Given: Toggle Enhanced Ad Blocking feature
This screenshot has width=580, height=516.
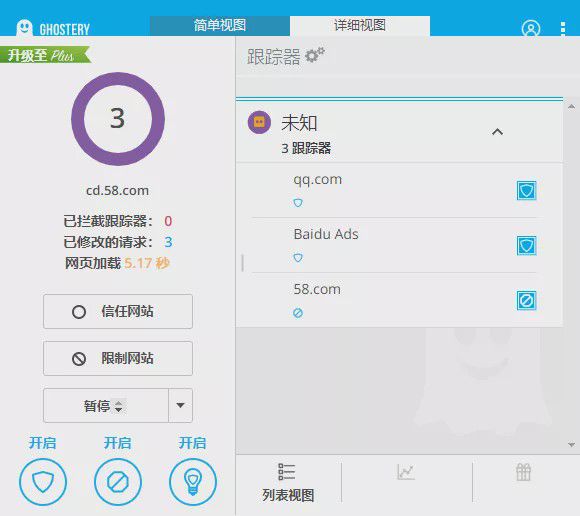Looking at the screenshot, I should [118, 482].
